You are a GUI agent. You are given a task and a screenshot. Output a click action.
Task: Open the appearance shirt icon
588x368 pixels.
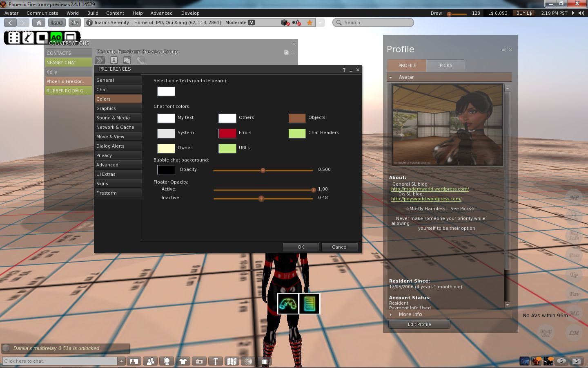pos(183,361)
